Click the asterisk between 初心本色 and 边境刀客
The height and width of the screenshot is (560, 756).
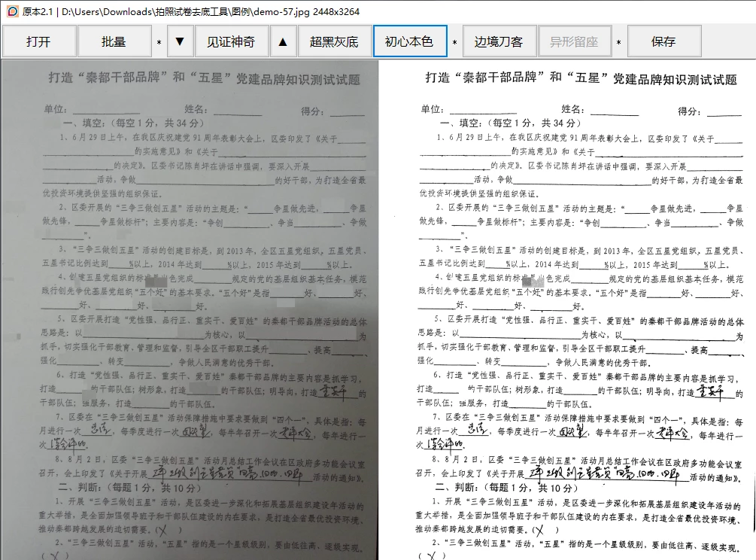(454, 43)
